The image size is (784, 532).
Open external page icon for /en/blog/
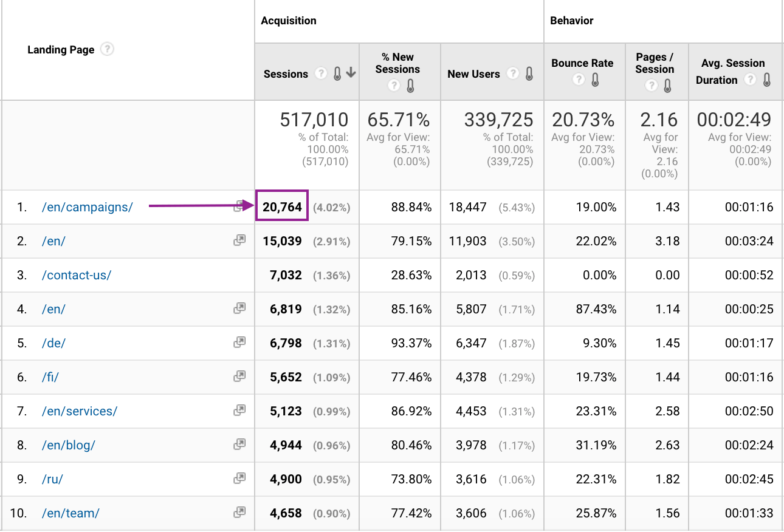point(239,445)
